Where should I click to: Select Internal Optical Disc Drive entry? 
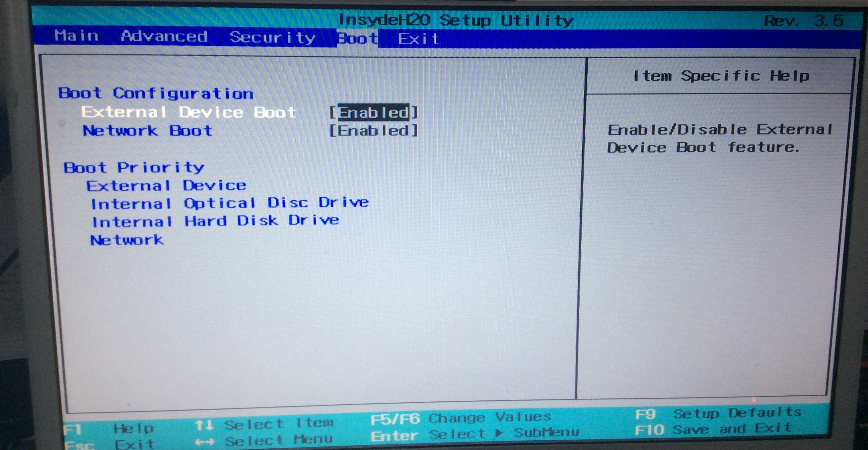pyautogui.click(x=230, y=203)
